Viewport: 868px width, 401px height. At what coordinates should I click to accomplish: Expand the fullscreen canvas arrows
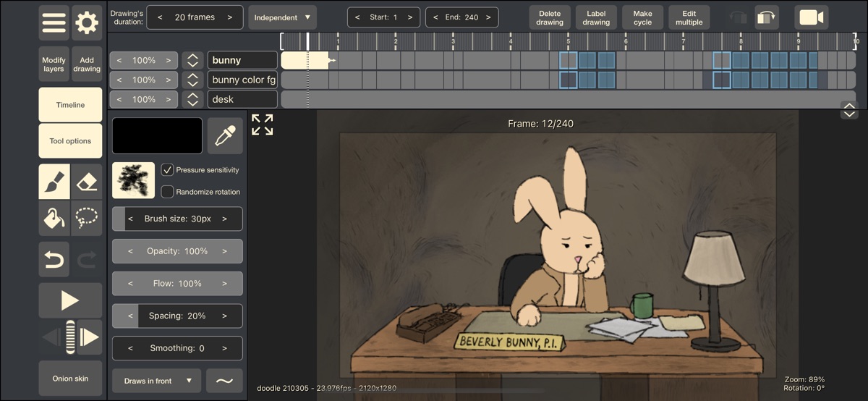click(x=263, y=124)
